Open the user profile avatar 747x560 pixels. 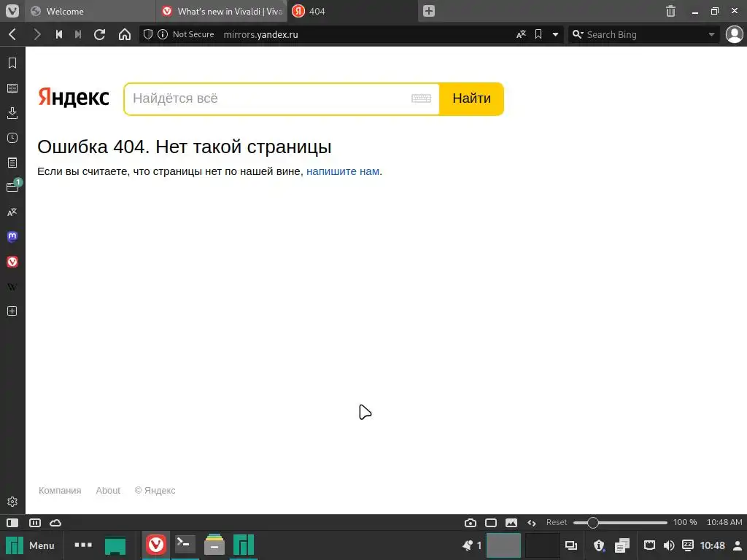click(734, 34)
